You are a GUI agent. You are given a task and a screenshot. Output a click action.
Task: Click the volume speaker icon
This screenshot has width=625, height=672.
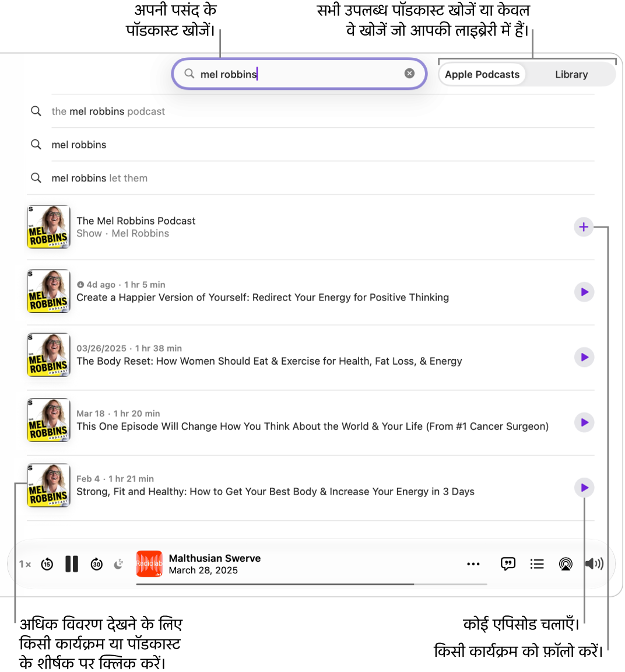pyautogui.click(x=594, y=564)
